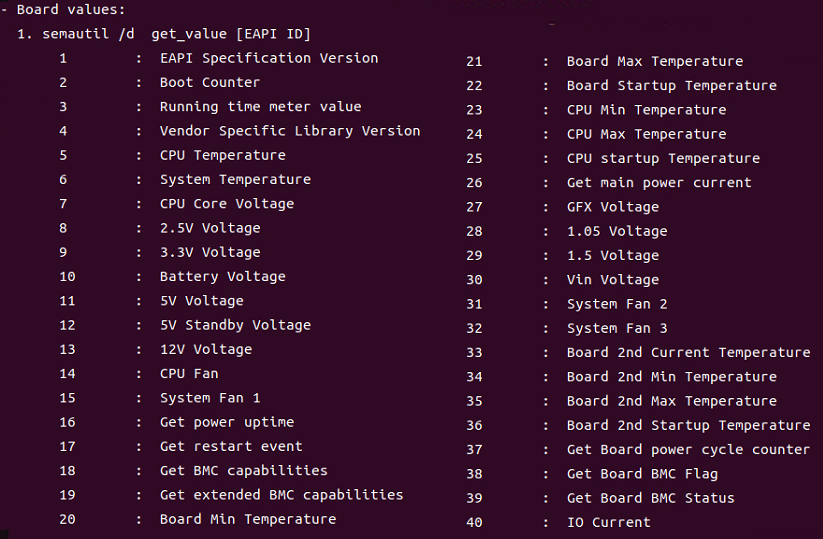823x539 pixels.
Task: Click Get restart event entry
Action: coord(230,446)
